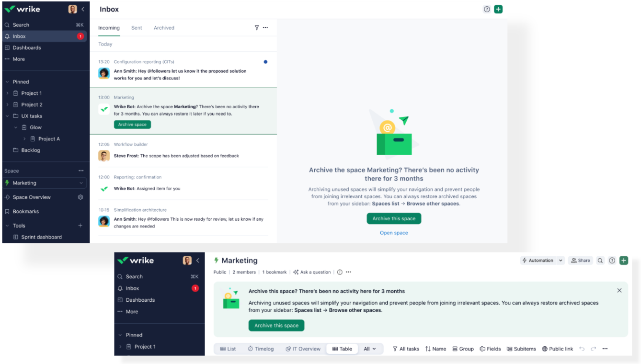Collapse Pinned section in Inbox window sidebar
Screen dimensions: 641x364
[x=7, y=82]
